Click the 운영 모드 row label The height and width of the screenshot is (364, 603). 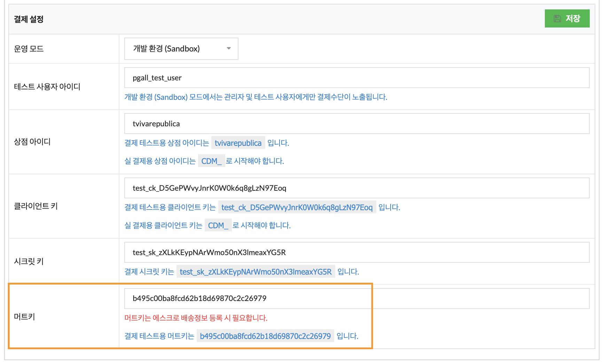point(29,49)
